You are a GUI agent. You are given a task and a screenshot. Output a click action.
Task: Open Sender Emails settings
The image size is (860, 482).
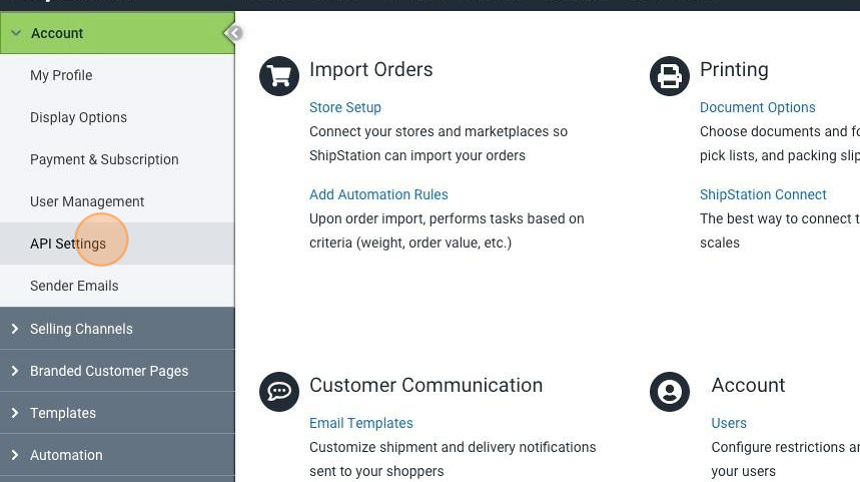(x=74, y=285)
